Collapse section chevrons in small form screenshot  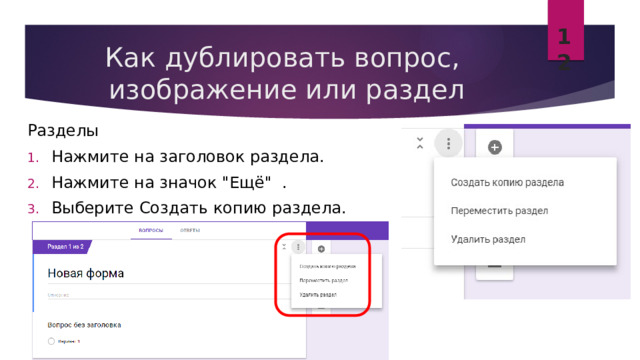coord(284,247)
